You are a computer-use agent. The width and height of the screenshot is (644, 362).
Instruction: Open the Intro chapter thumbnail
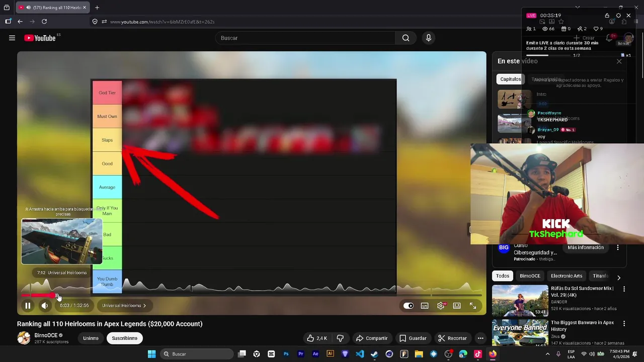[514, 99]
